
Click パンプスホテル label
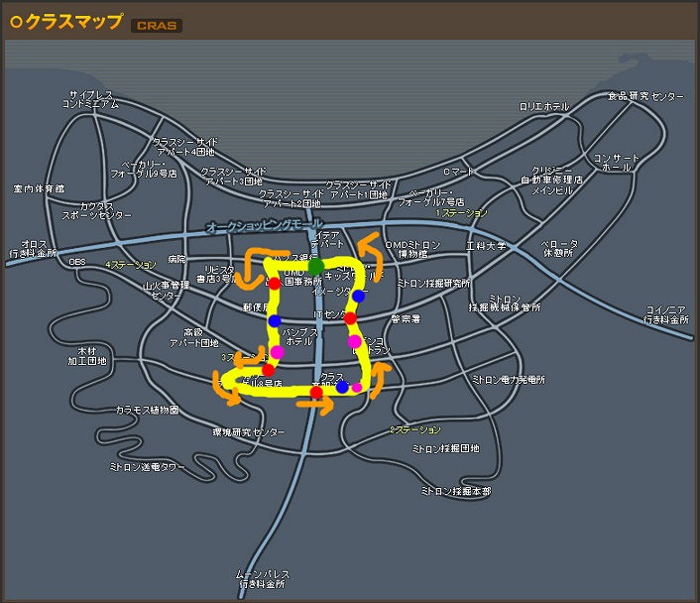click(x=299, y=337)
